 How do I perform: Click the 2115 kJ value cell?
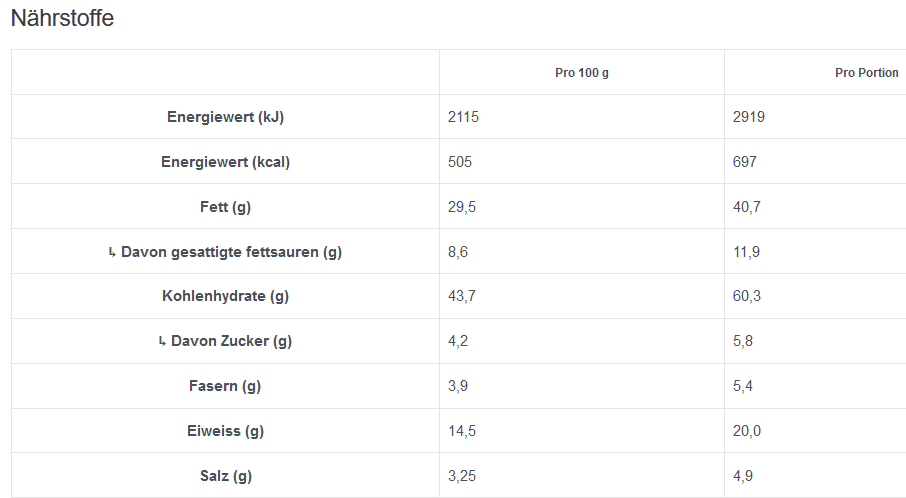click(464, 117)
